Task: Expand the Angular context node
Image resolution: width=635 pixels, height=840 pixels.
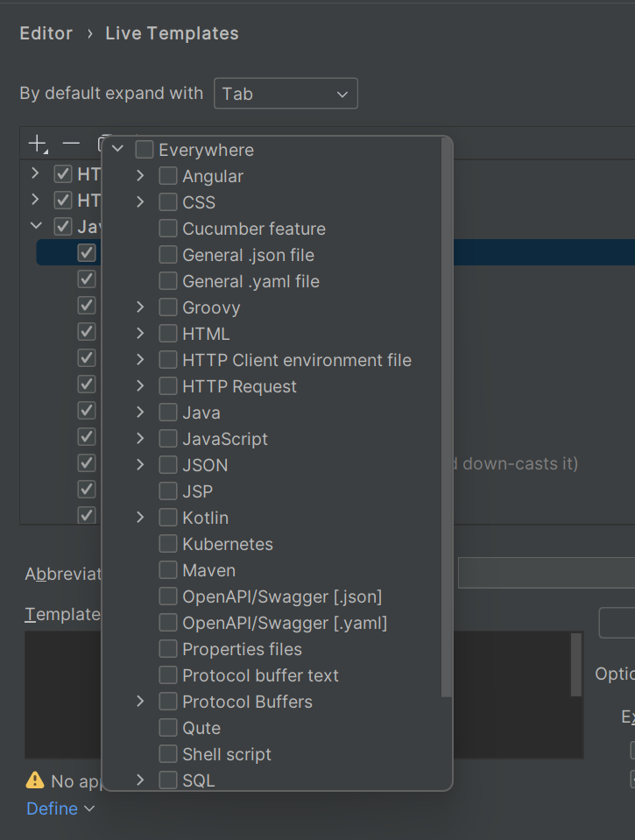Action: [x=140, y=176]
